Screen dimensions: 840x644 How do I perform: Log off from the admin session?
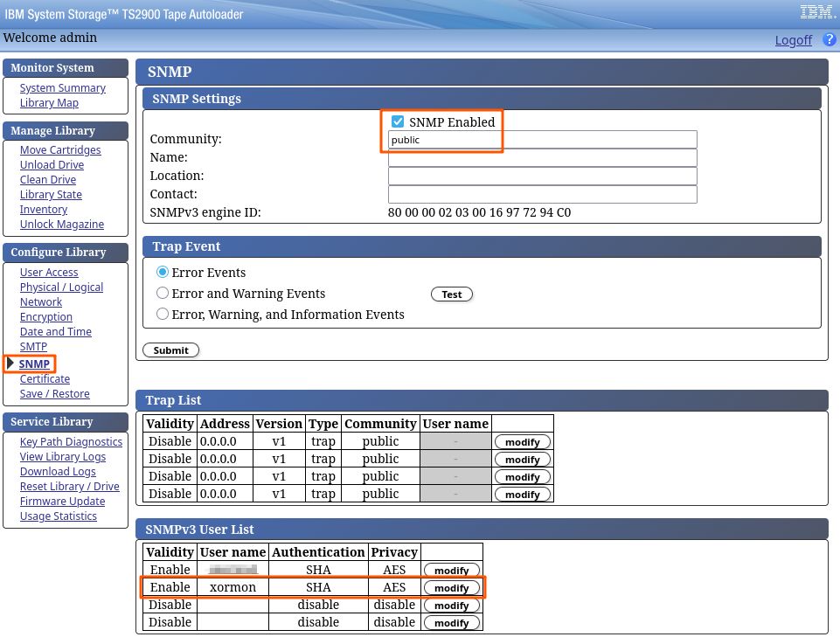tap(793, 40)
